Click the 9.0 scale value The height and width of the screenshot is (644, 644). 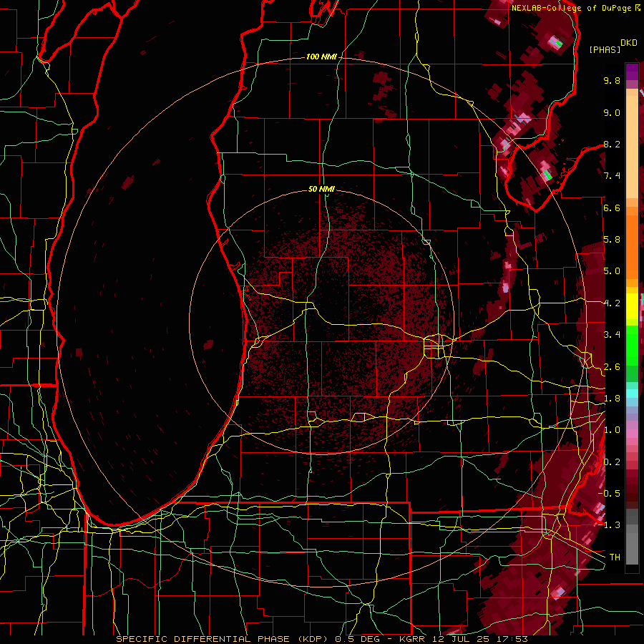tap(612, 112)
